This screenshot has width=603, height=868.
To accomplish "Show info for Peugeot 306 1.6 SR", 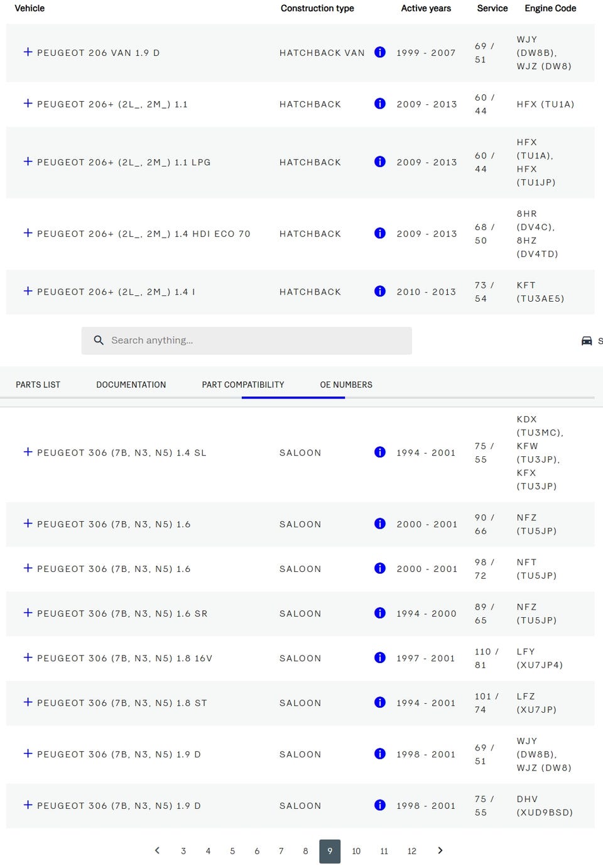I will (380, 613).
